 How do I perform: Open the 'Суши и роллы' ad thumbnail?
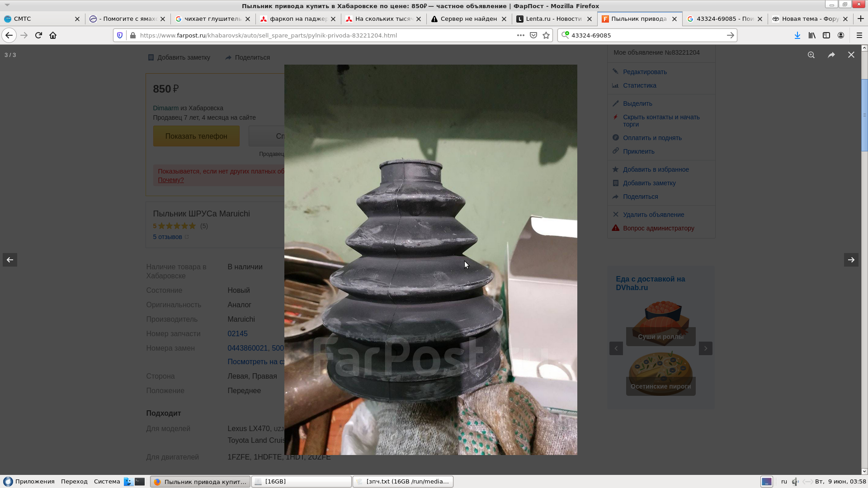pos(660,324)
